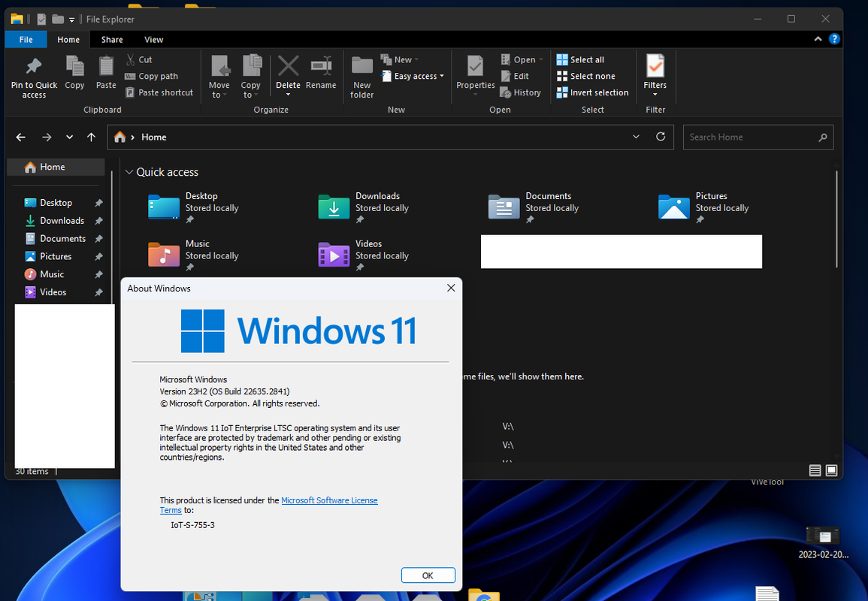This screenshot has height=601, width=868.
Task: Open the customize Quick Access Toolbar arrow
Action: click(71, 20)
